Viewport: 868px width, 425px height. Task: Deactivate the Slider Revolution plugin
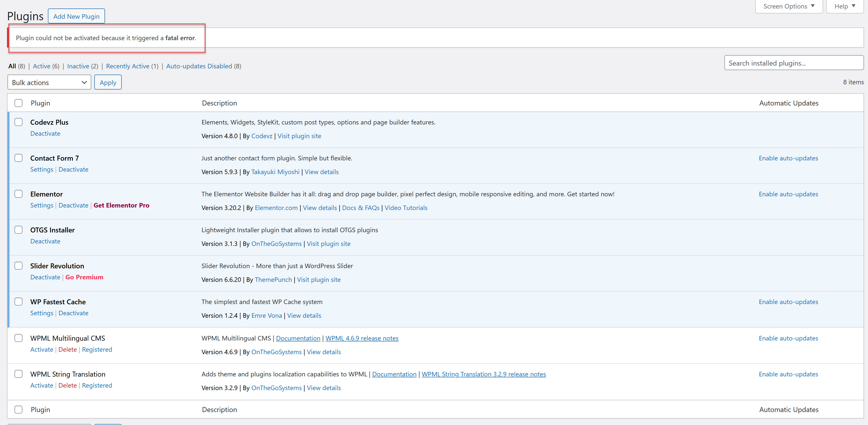45,277
